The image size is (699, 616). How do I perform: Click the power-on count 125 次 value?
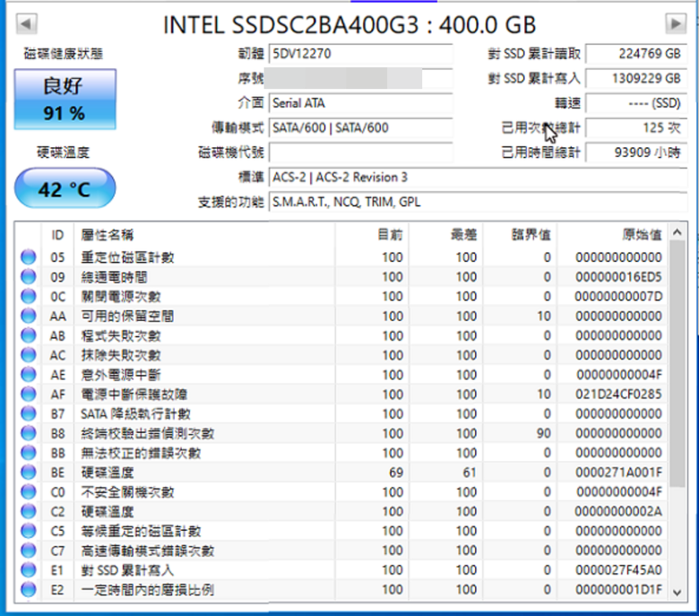pos(636,128)
